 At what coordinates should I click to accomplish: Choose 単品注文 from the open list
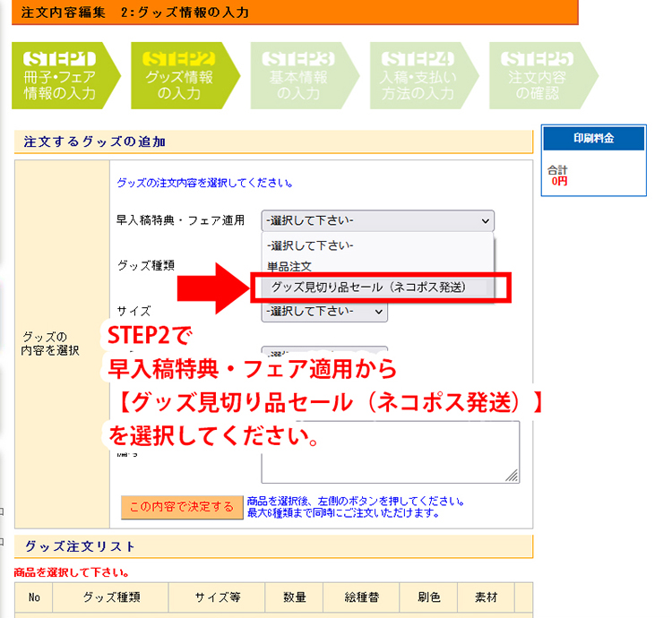[x=289, y=266]
